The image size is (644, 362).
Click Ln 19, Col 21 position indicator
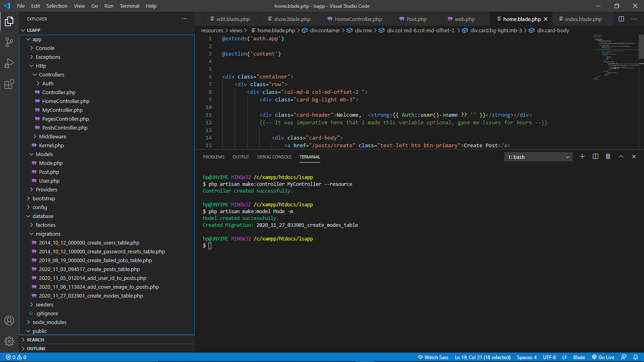tap(483, 357)
